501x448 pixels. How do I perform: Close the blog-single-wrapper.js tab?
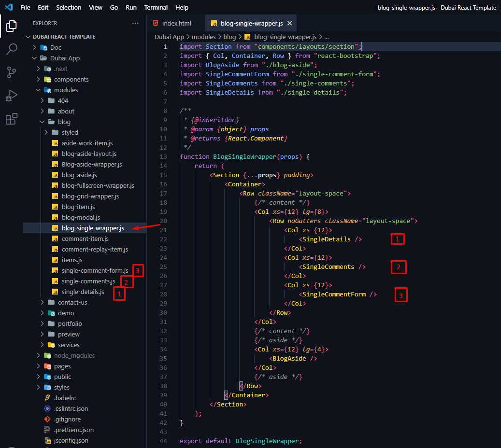290,23
